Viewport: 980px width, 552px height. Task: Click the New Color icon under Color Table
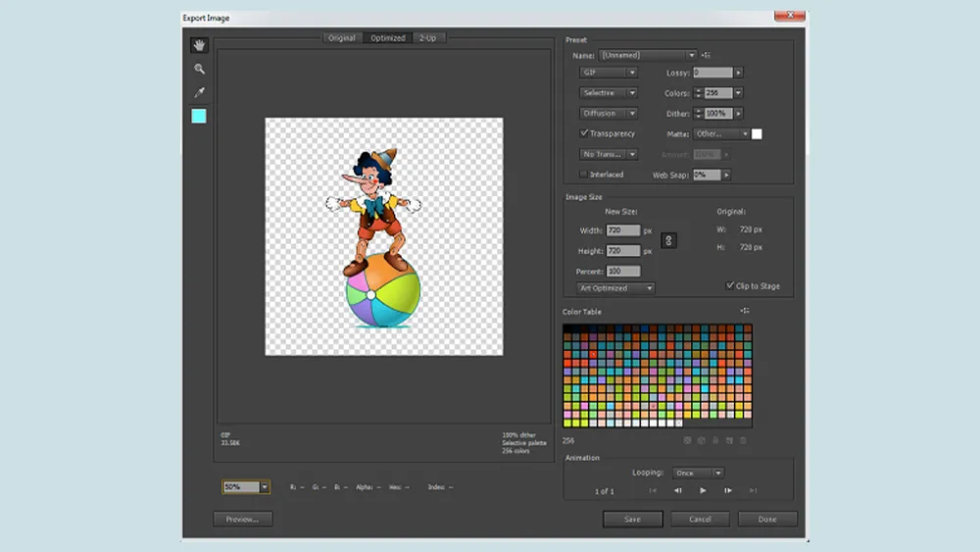(x=729, y=440)
